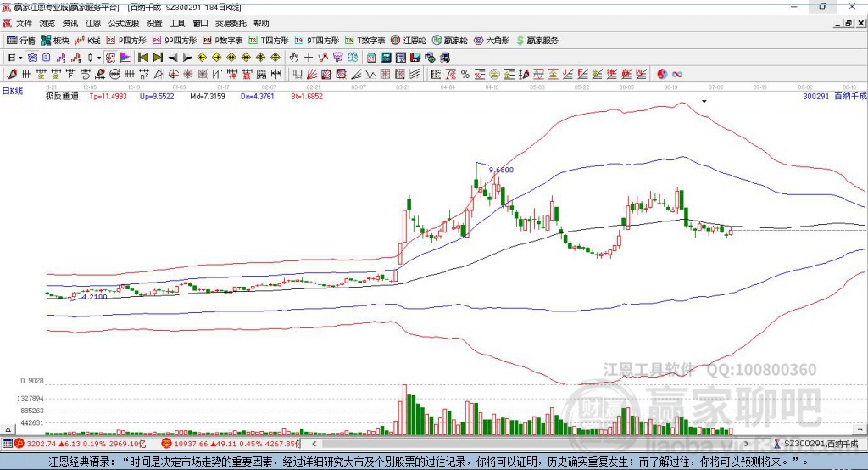Open the 赢家轮 wheel tool
Screen dimensions: 868x470
coord(449,41)
